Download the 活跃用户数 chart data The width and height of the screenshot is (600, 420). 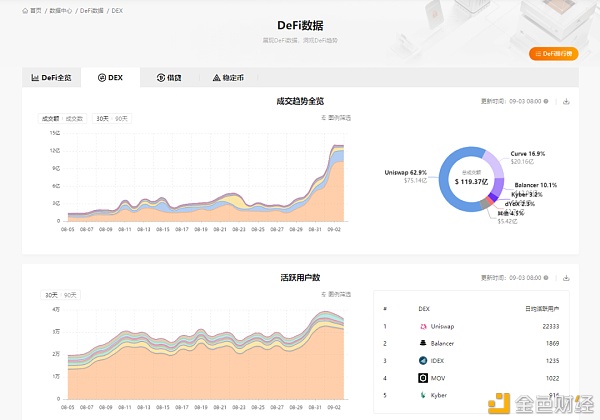click(x=566, y=277)
